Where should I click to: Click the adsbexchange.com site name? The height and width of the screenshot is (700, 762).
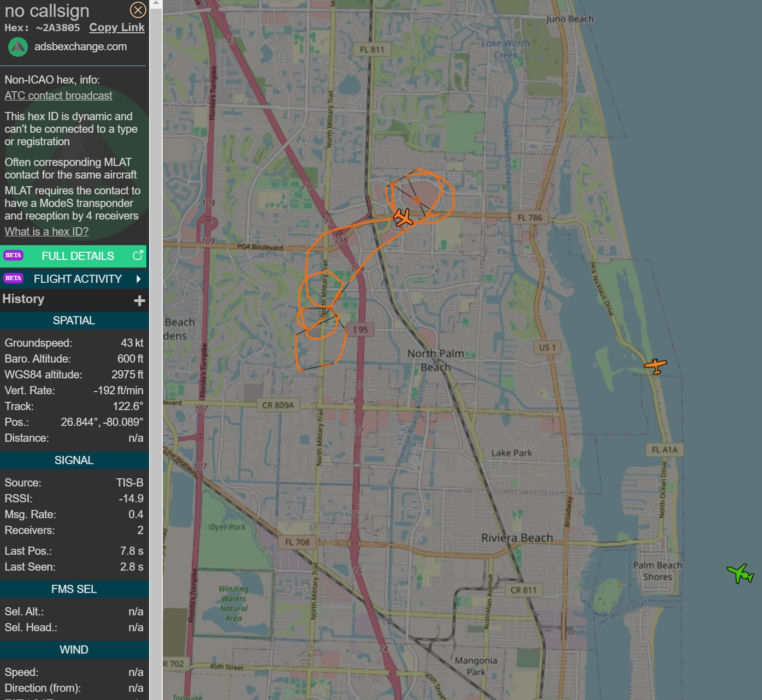[81, 47]
